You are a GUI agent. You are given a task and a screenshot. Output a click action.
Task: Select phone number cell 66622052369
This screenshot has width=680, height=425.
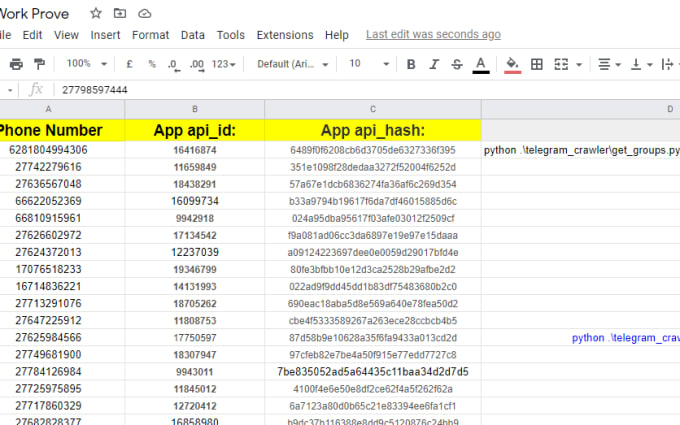(62, 201)
